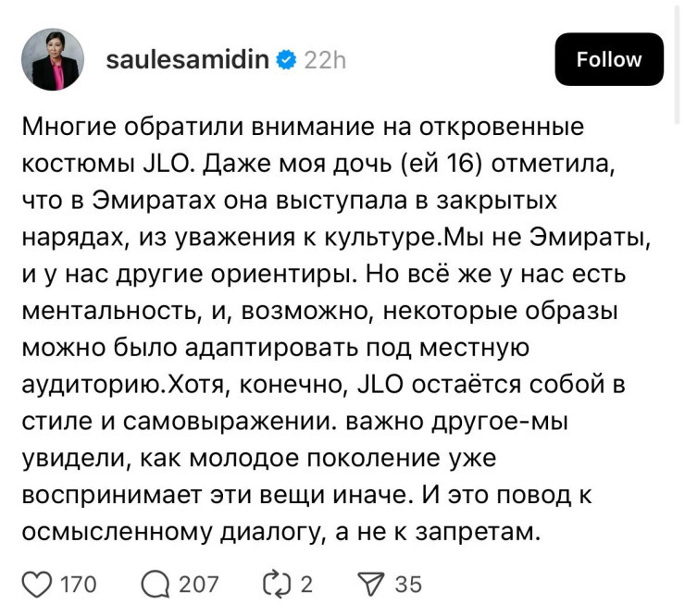
Task: View the 170 likes count
Action: (x=78, y=584)
